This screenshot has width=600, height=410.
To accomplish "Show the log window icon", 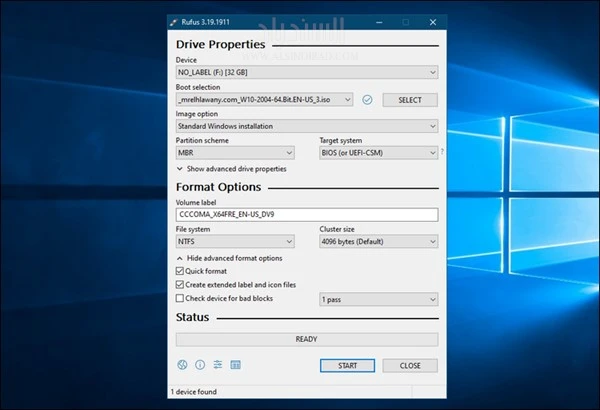I will pyautogui.click(x=236, y=365).
